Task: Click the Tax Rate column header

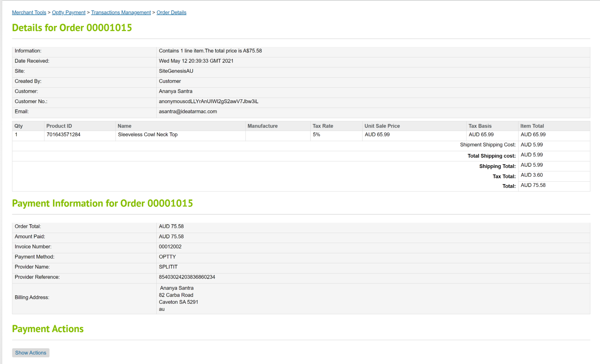Action: [x=322, y=126]
